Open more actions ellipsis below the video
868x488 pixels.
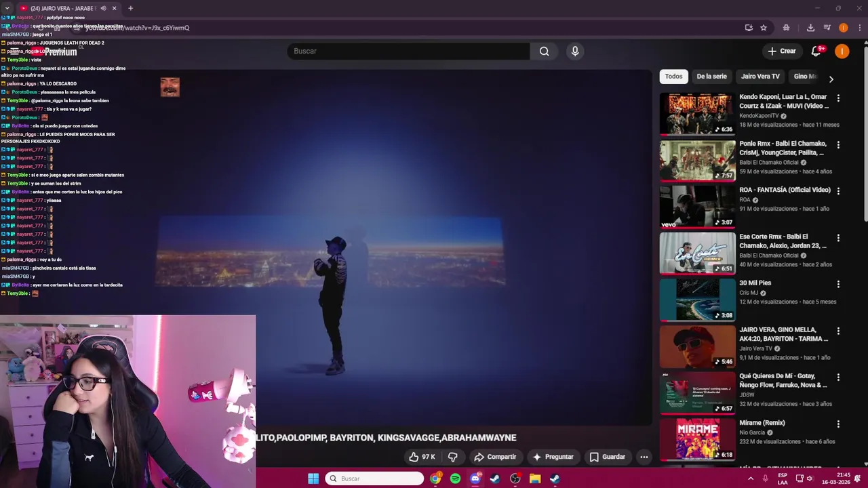(644, 457)
